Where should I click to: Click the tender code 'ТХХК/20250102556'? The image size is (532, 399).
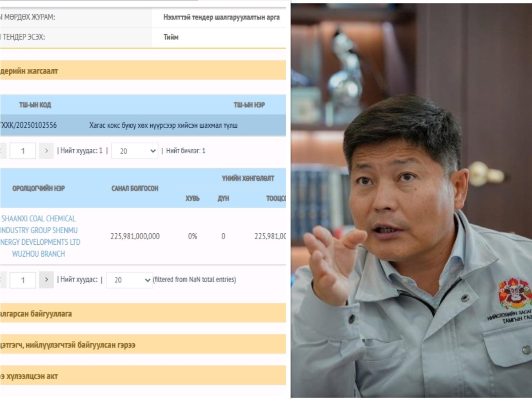(28, 125)
